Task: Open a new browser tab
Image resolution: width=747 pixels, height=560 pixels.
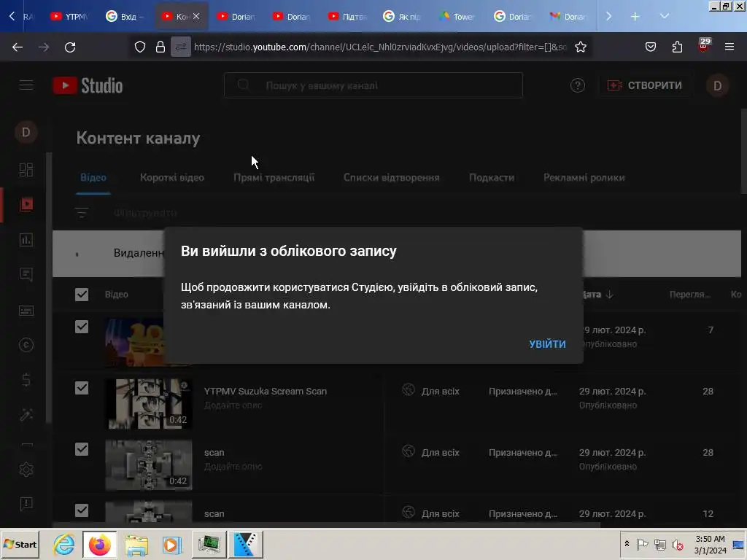Action: [635, 17]
